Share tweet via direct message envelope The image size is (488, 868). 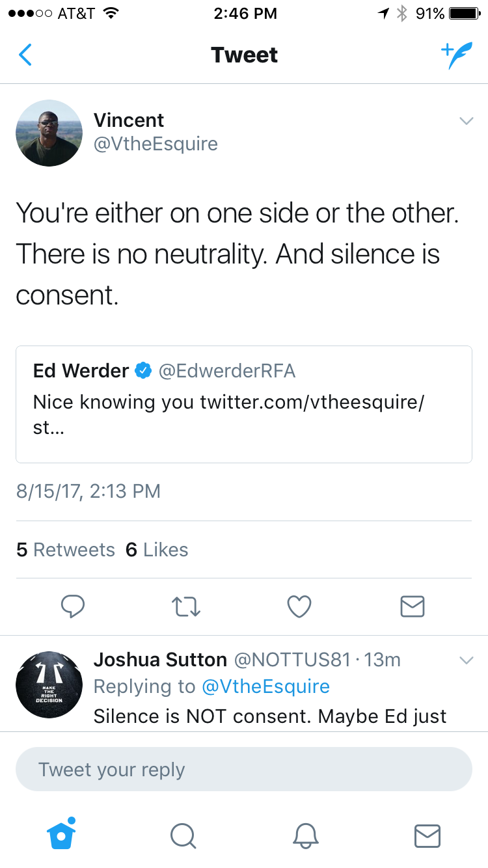(x=412, y=606)
